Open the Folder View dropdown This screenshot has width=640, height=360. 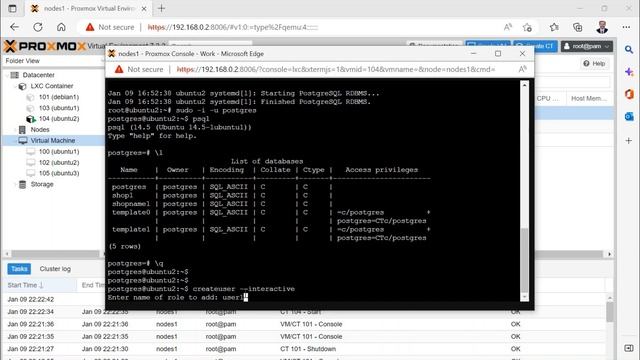[x=54, y=61]
